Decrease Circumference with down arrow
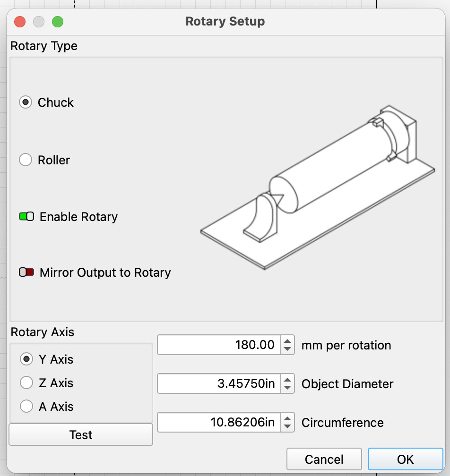The image size is (450, 476). [x=287, y=427]
